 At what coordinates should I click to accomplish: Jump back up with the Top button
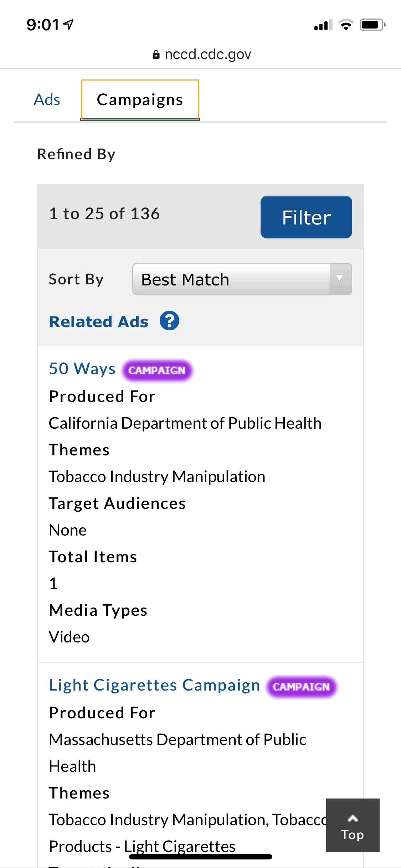click(x=353, y=825)
